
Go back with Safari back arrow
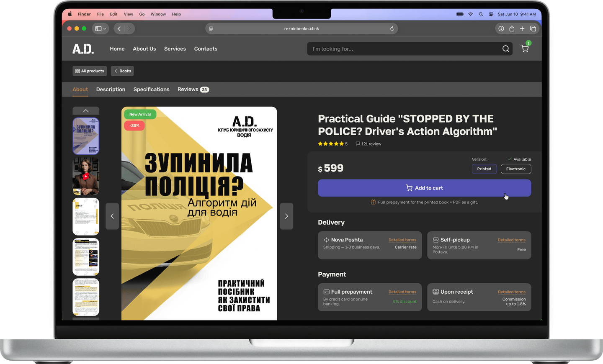119,28
